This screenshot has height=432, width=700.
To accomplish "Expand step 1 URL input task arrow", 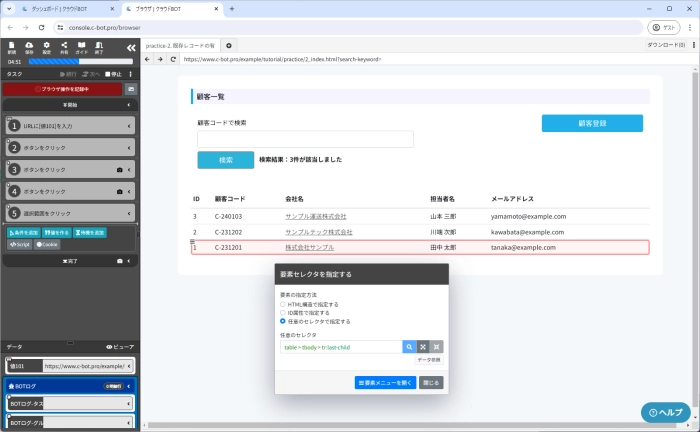I will point(131,126).
